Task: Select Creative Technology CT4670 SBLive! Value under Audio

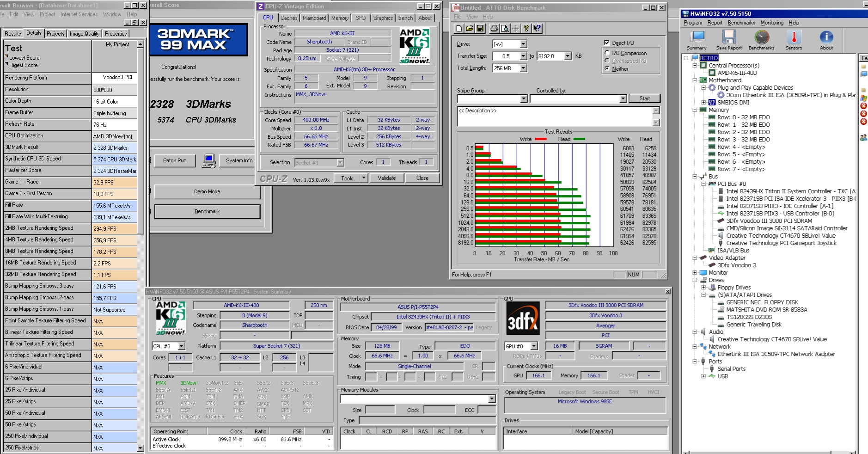Action: coord(772,339)
